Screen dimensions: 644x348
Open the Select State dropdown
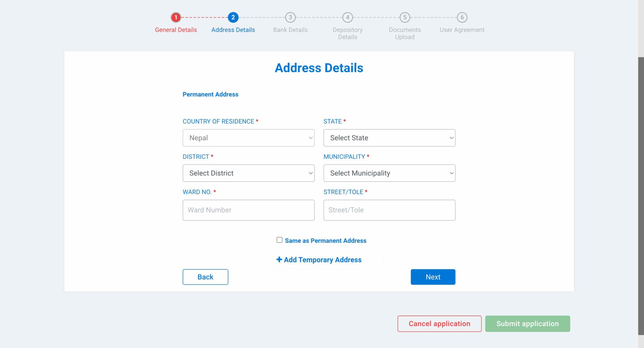coord(389,138)
